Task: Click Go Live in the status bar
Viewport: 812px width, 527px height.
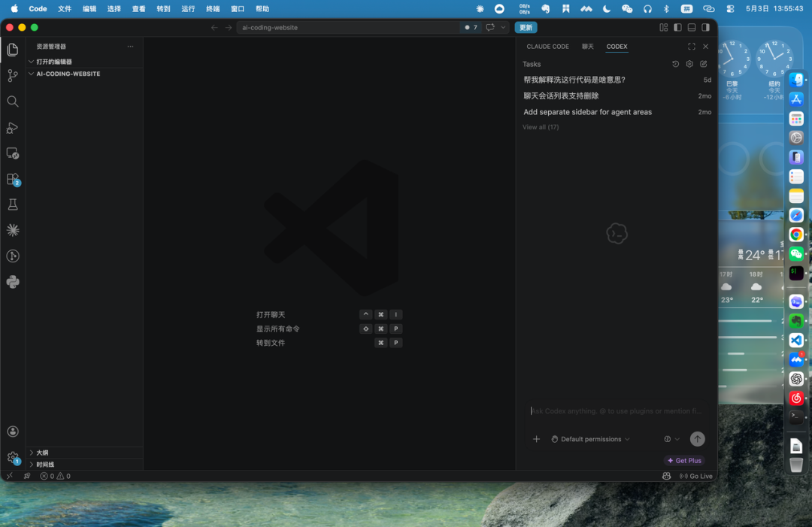Action: 696,477
